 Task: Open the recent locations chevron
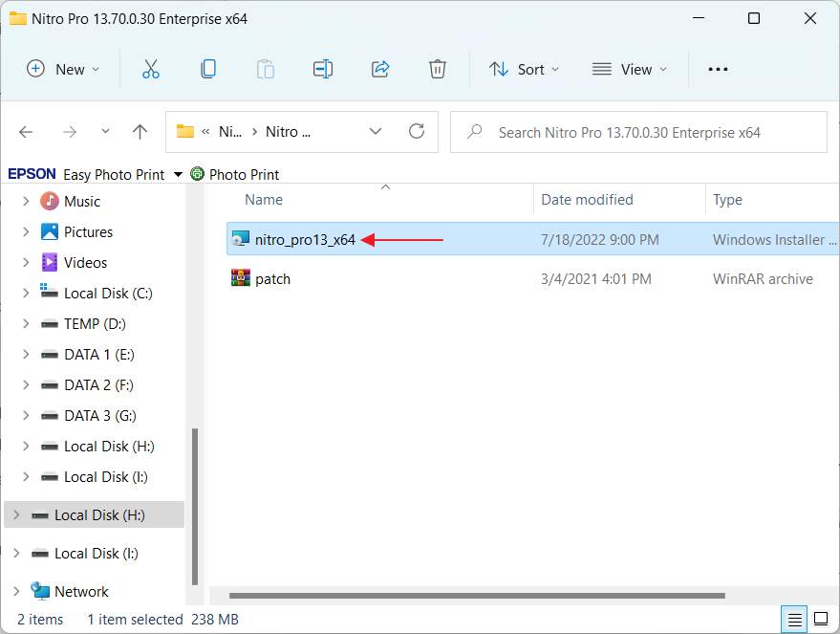point(105,131)
